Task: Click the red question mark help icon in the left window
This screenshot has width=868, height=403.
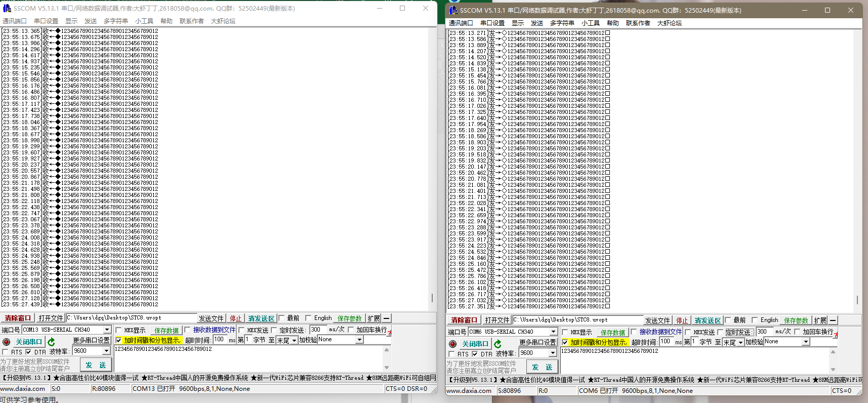Action: pos(389,332)
